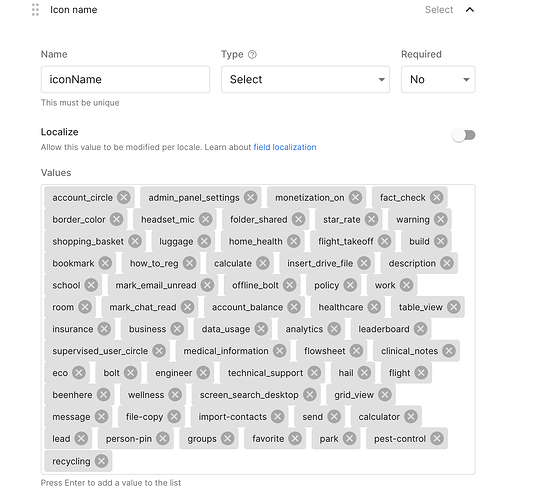Remove the recycling value tag
The image size is (535, 500).
point(101,461)
